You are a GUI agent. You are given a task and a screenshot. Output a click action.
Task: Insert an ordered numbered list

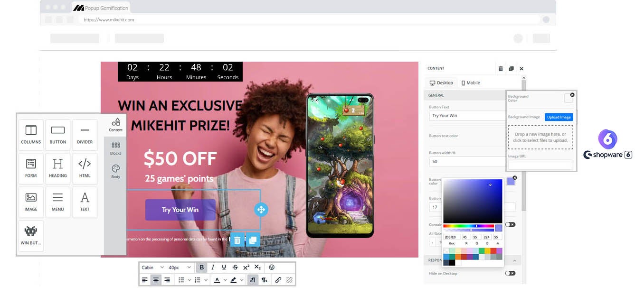[198, 280]
